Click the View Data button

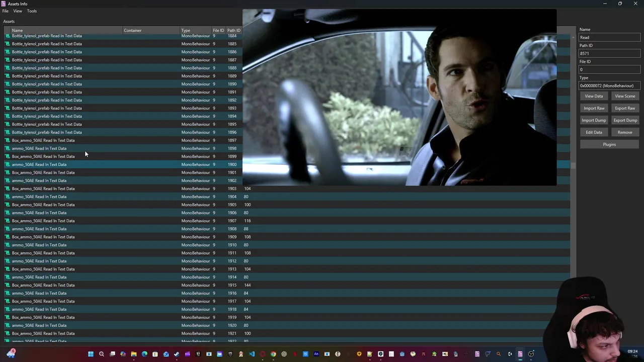594,96
